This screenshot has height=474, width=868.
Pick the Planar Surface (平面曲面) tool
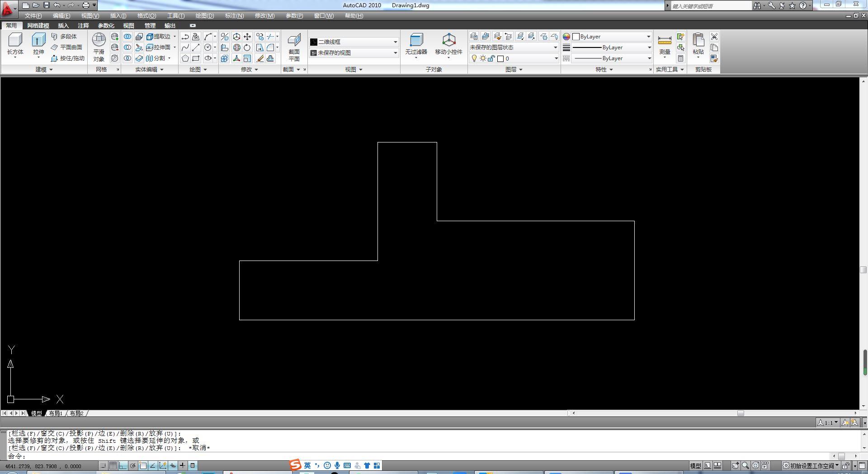[x=66, y=47]
